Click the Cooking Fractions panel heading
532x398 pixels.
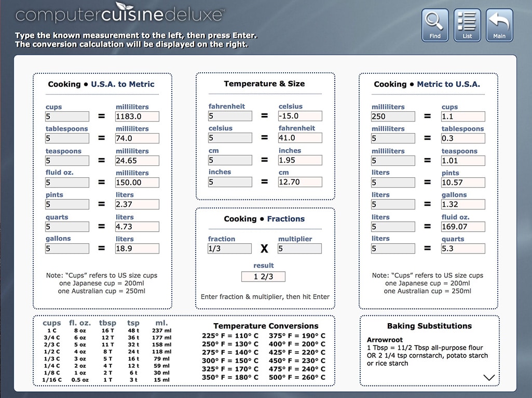pos(264,219)
